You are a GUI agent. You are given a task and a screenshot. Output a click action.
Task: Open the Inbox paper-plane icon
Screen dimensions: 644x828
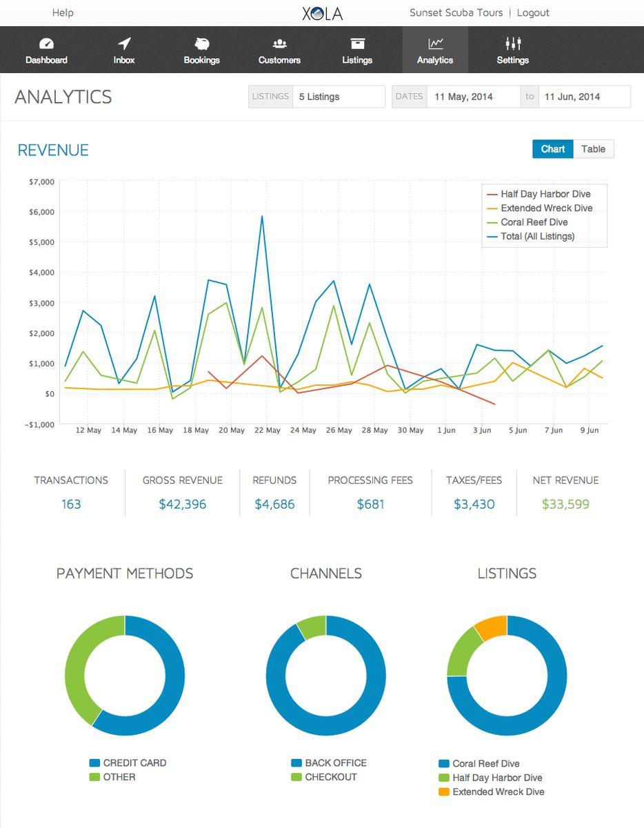click(x=124, y=43)
